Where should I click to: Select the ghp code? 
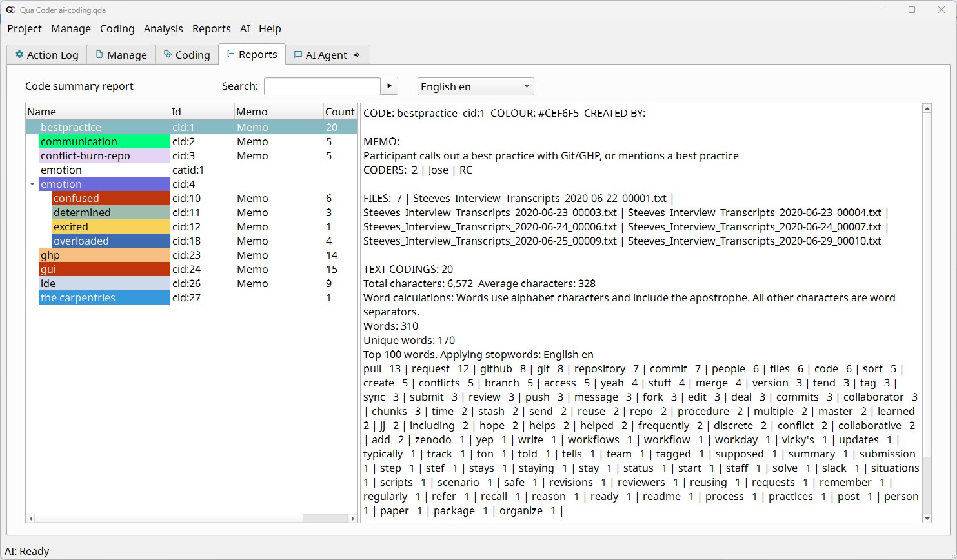pos(105,255)
